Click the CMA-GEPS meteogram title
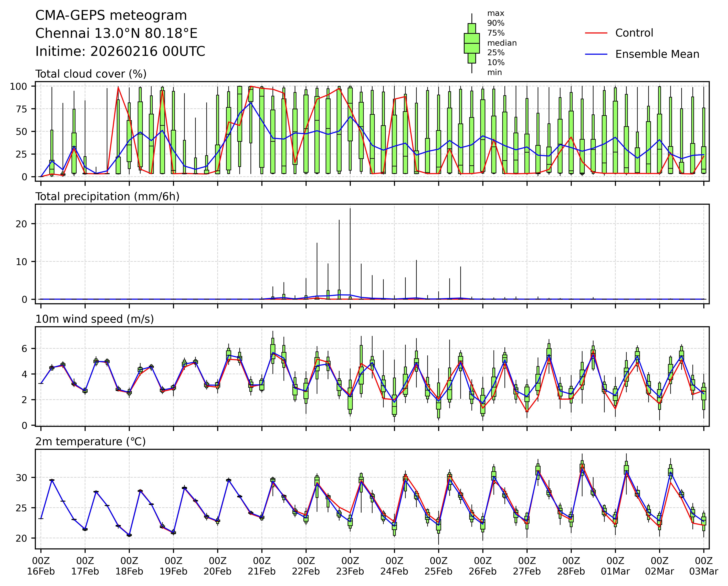The width and height of the screenshot is (728, 586). [111, 15]
